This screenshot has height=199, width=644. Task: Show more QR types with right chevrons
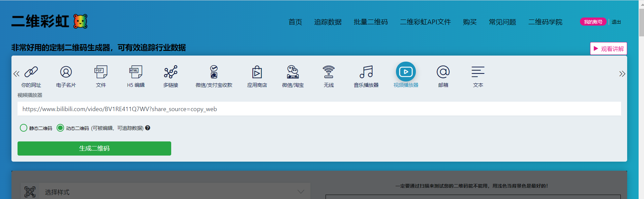tap(622, 74)
